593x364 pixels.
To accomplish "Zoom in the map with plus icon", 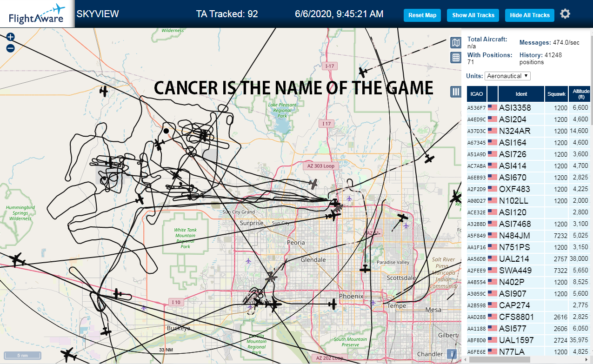I will (11, 37).
